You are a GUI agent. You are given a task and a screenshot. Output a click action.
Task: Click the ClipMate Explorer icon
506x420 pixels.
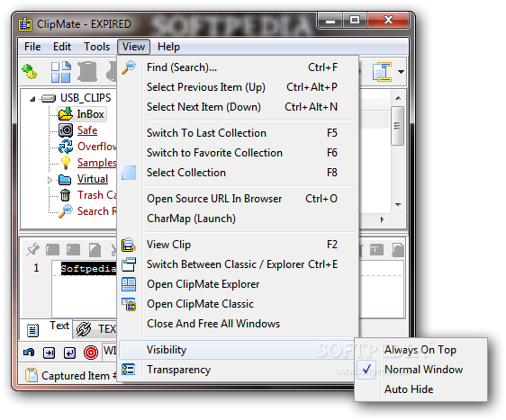click(x=129, y=284)
